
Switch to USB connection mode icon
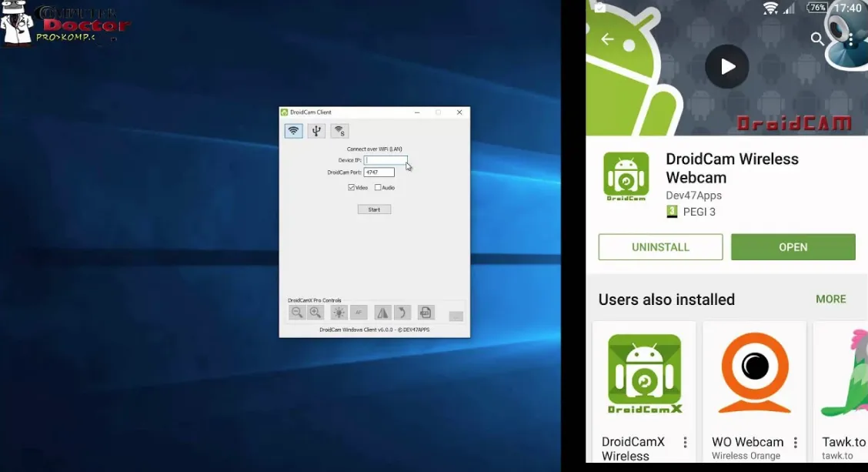[x=316, y=131]
